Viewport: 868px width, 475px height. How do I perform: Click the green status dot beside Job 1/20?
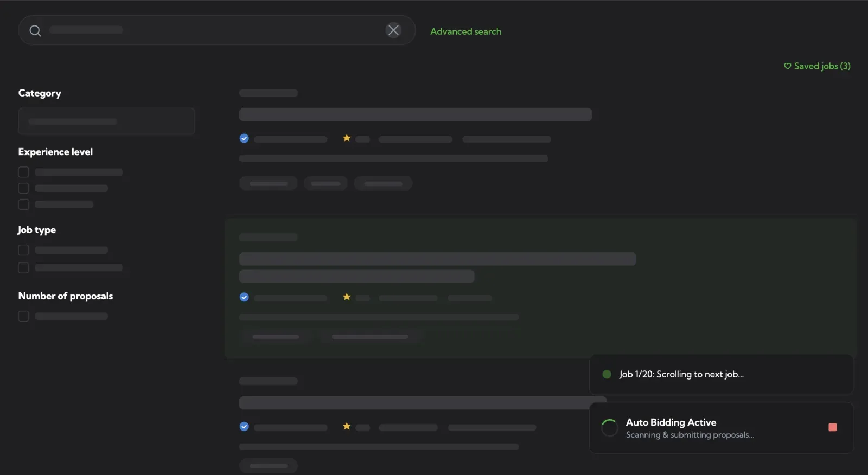click(x=607, y=374)
